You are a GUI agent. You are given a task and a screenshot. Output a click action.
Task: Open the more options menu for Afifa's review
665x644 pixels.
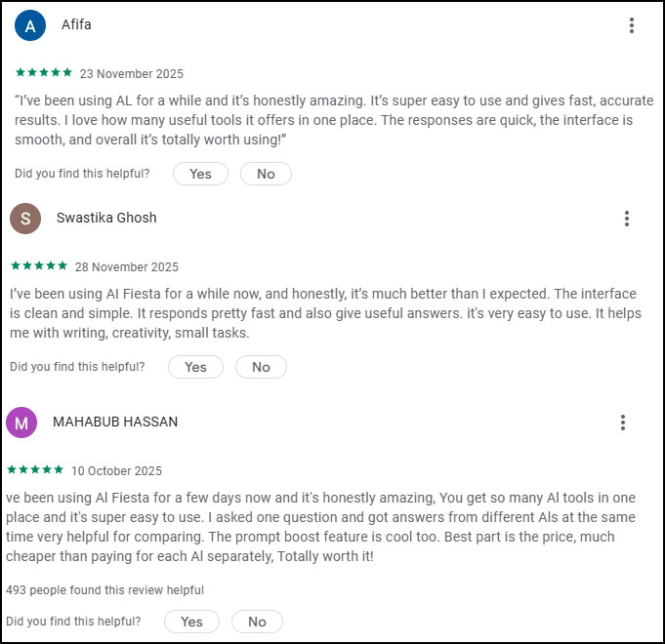pos(632,25)
